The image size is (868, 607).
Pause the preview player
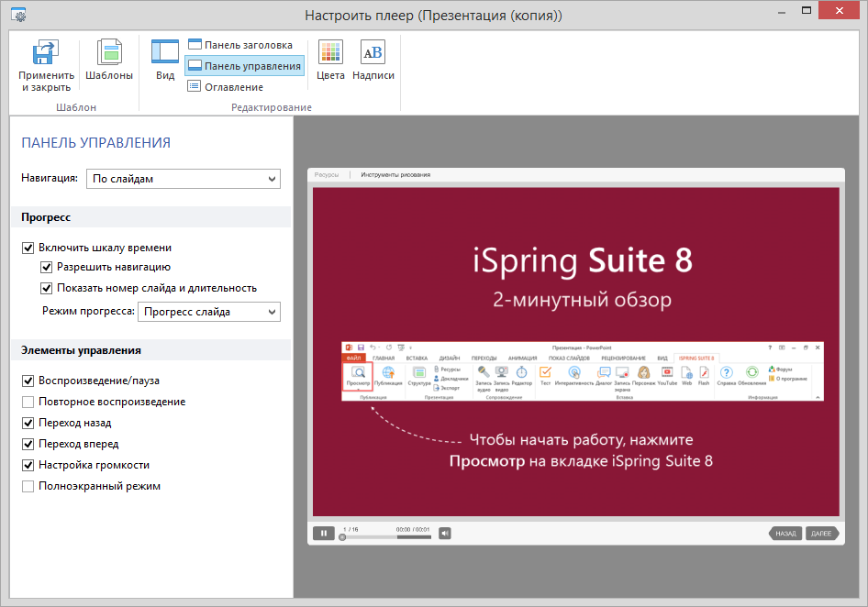pos(324,534)
